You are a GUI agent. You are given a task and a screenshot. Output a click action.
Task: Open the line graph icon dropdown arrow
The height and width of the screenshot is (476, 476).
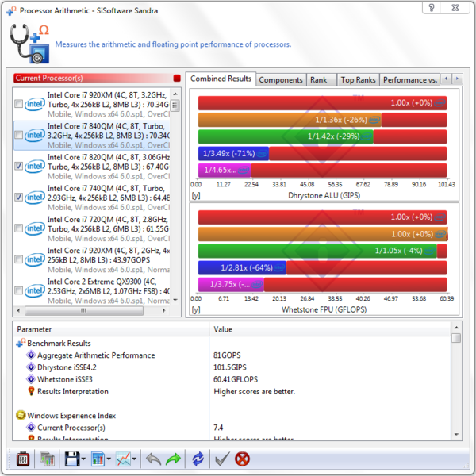click(134, 459)
